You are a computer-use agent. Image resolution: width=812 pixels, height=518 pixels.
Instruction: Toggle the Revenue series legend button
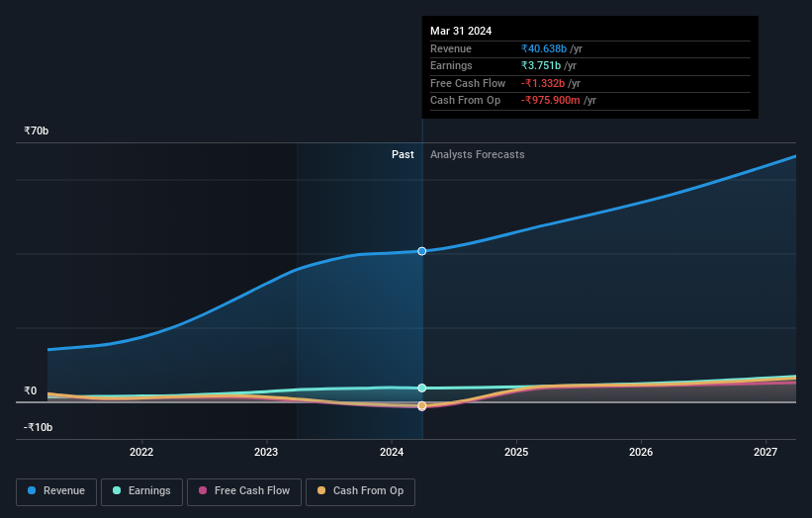56,491
